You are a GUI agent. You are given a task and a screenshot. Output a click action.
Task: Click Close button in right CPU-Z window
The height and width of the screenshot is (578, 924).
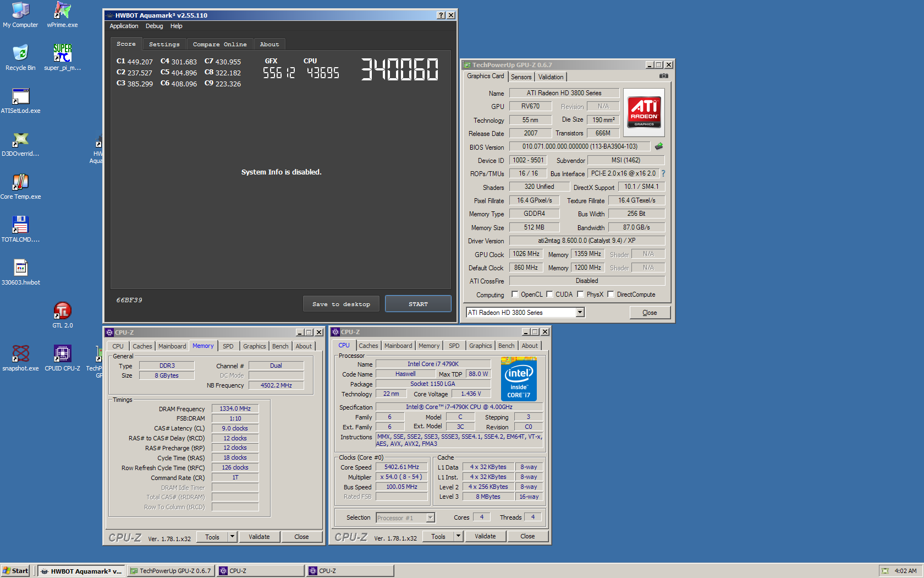527,536
